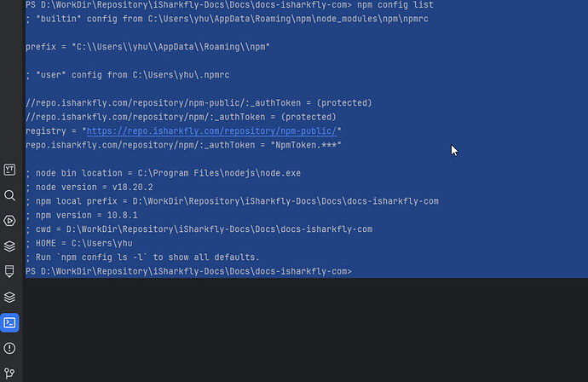Click the //repo.isharkfly.com/repository/npm/ protected line

point(181,117)
